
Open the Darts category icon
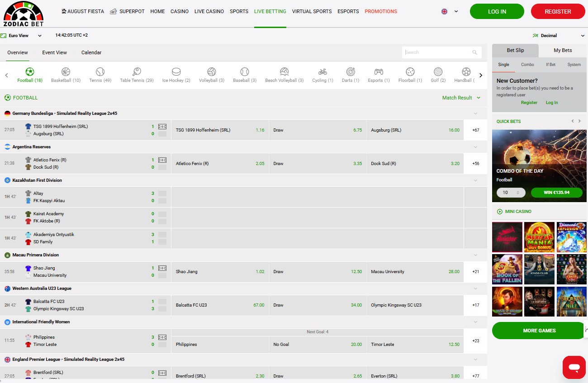[351, 72]
